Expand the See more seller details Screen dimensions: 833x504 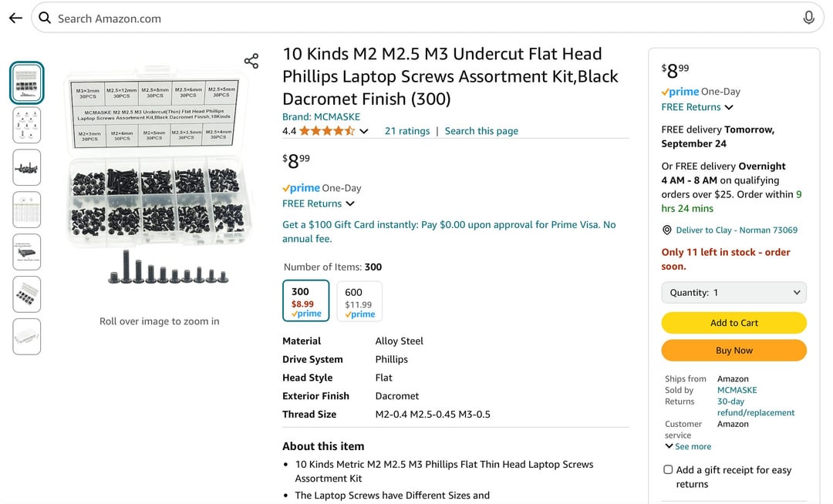click(x=688, y=446)
